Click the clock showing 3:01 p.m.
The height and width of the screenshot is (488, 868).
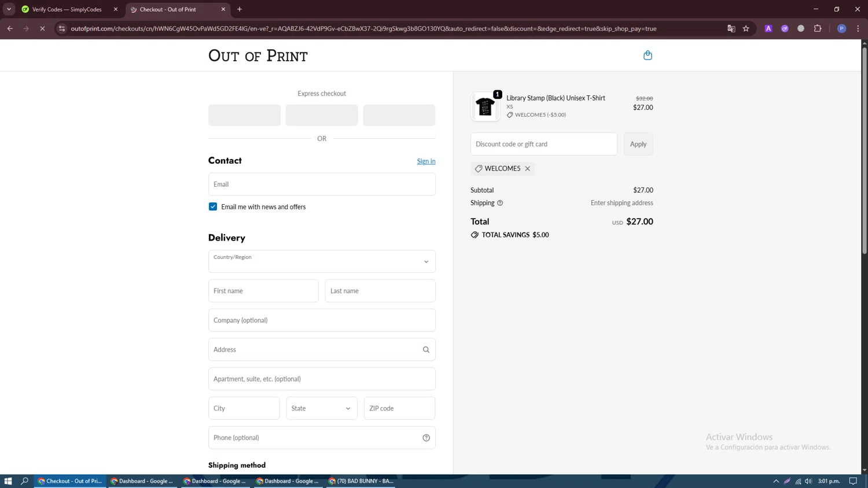pyautogui.click(x=829, y=481)
